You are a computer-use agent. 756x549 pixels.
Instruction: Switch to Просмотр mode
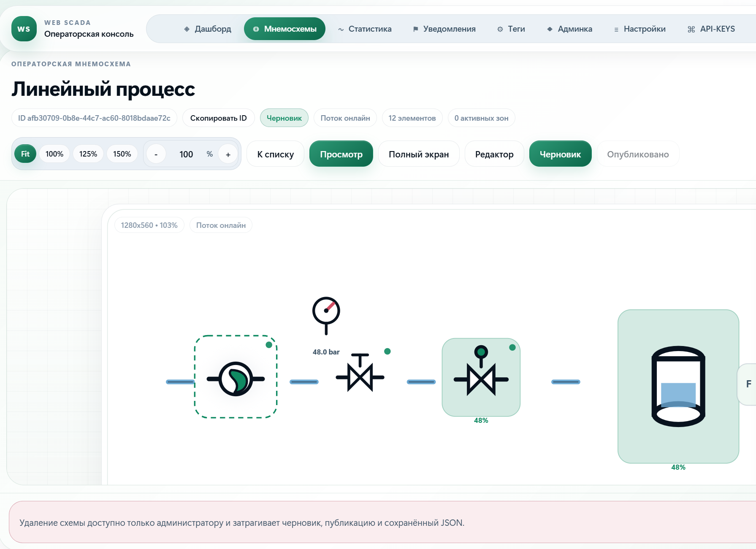pos(341,154)
